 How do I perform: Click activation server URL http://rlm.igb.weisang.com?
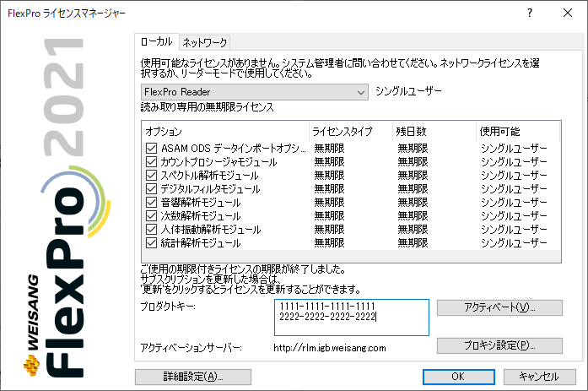click(x=330, y=348)
